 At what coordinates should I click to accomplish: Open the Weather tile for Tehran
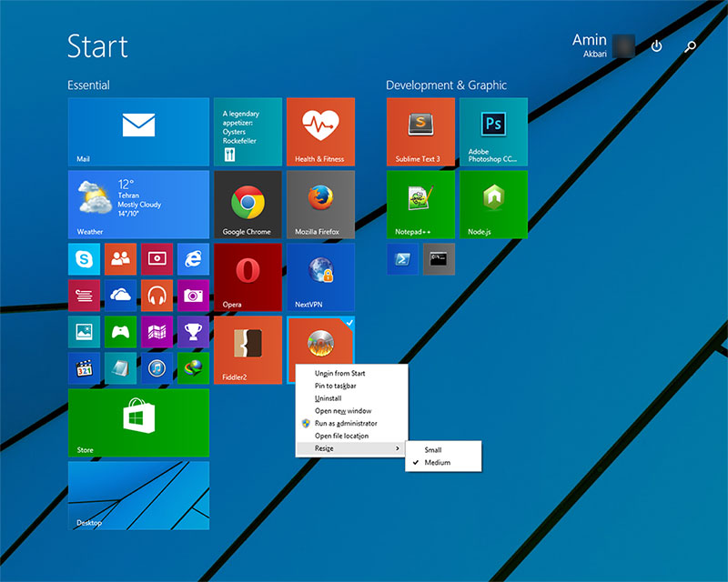139,205
